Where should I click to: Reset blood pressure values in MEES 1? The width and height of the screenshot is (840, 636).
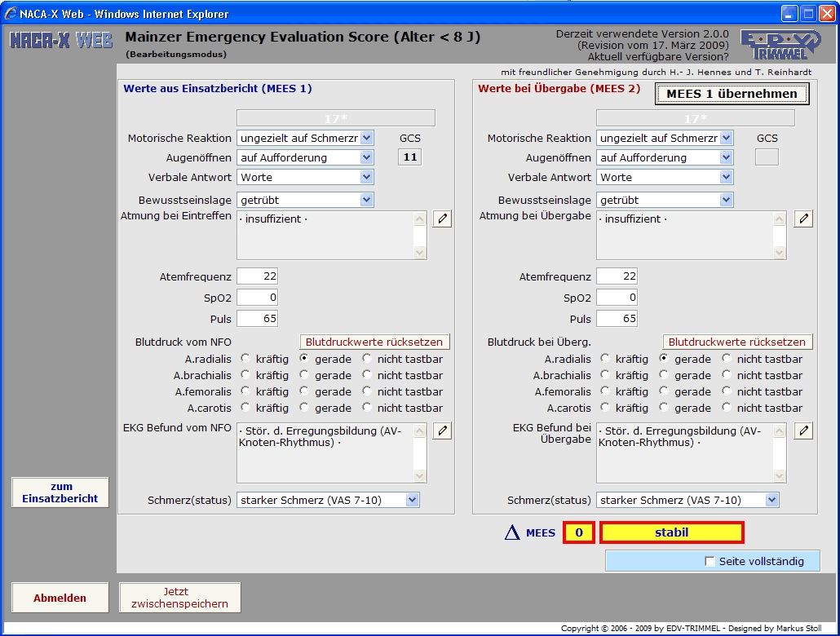point(374,342)
